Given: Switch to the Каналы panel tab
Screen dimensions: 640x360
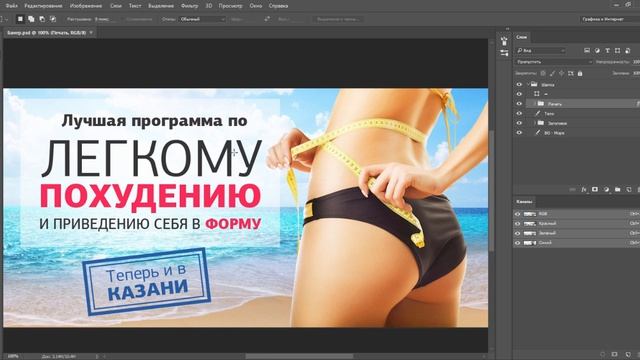Looking at the screenshot, I should coord(524,202).
